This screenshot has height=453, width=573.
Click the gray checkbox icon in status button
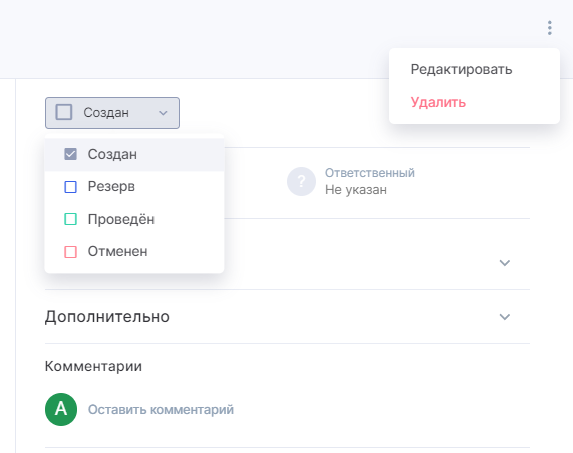[x=64, y=112]
